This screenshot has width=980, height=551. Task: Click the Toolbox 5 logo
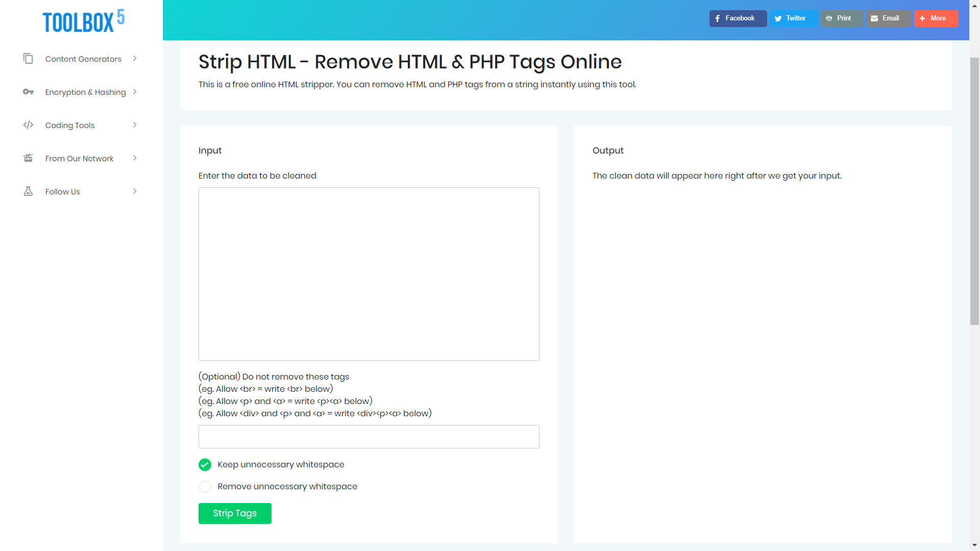tap(83, 21)
